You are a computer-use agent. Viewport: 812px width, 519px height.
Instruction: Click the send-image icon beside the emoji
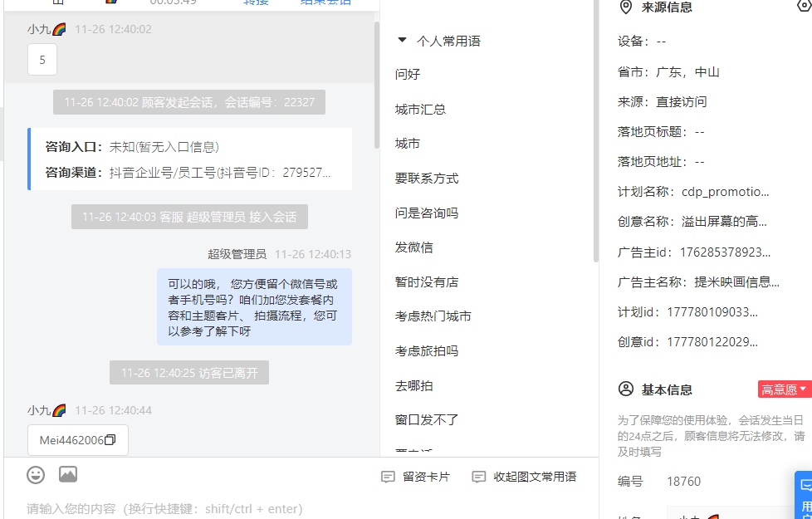click(x=68, y=474)
